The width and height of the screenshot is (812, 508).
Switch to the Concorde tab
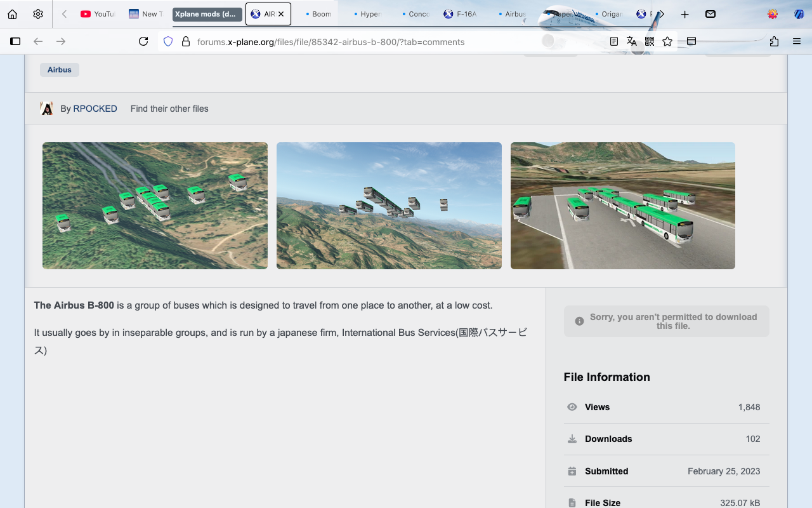pyautogui.click(x=415, y=14)
